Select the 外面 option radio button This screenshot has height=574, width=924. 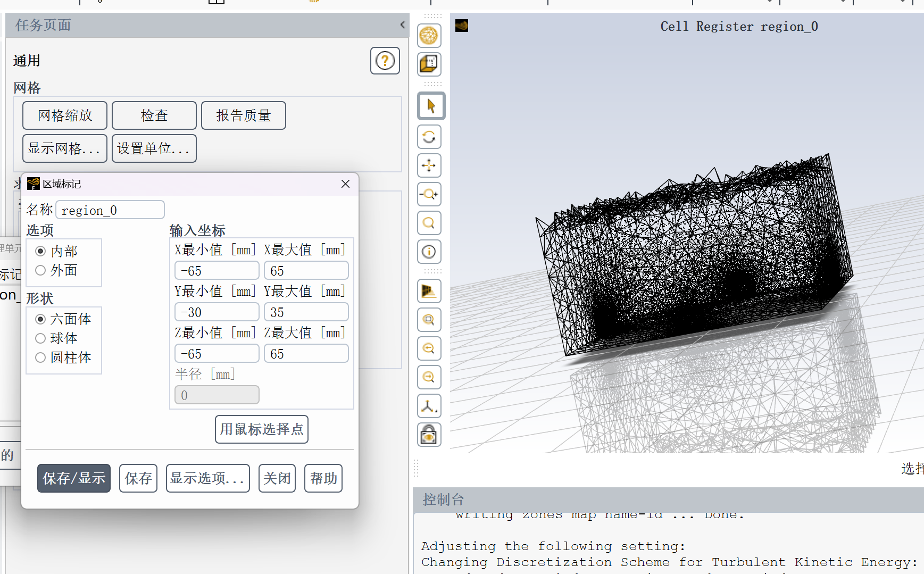click(x=40, y=270)
